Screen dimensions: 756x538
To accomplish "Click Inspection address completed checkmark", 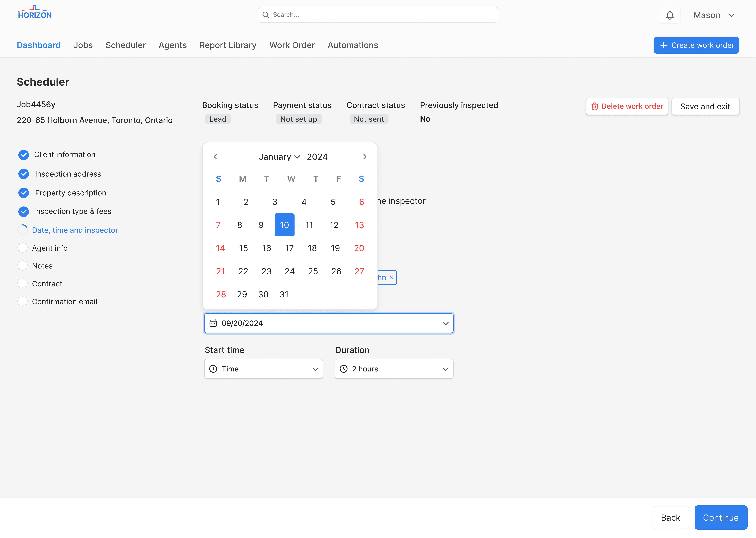I will (23, 174).
